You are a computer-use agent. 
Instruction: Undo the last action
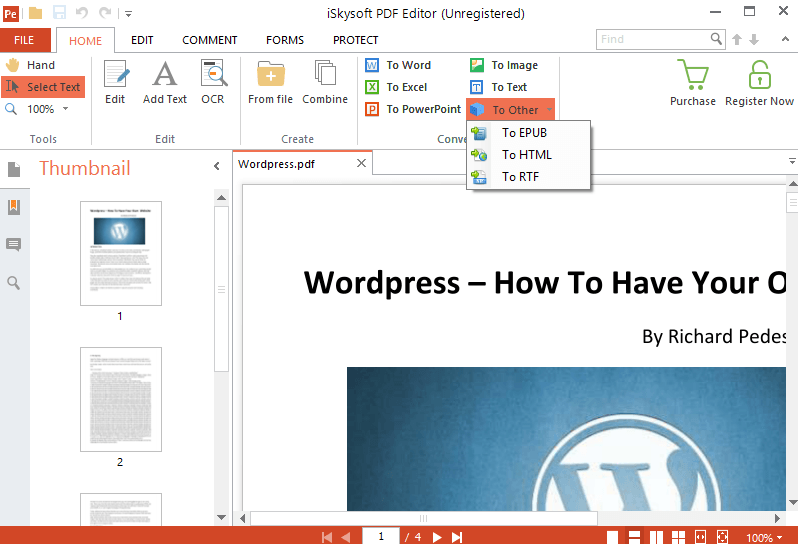click(x=82, y=13)
